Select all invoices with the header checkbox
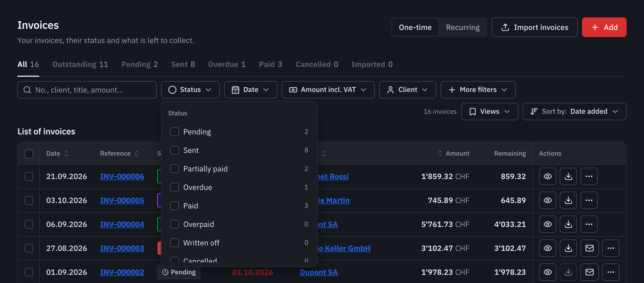Viewport: 644px width, 283px height. point(29,154)
